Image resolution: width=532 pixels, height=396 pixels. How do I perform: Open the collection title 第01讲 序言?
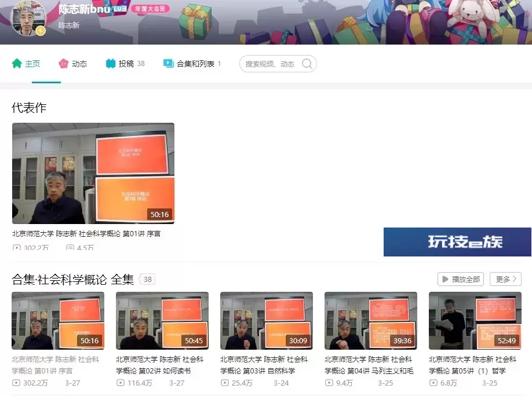56,365
